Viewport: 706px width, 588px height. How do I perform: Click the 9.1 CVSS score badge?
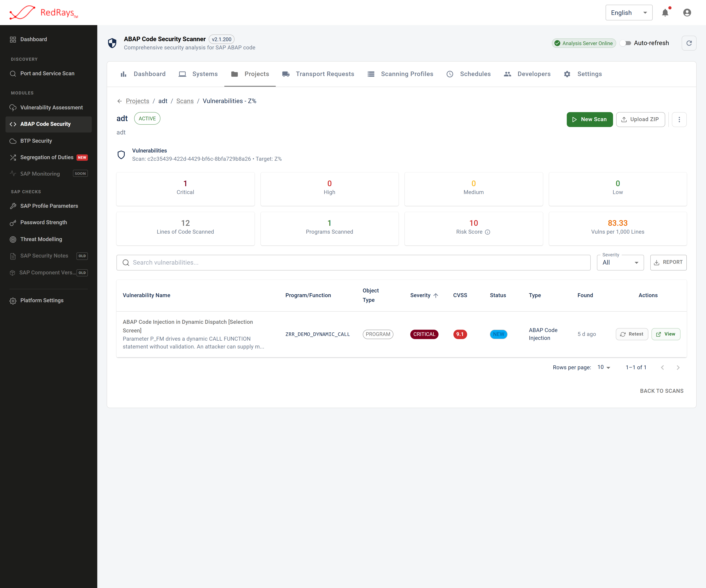(x=460, y=334)
